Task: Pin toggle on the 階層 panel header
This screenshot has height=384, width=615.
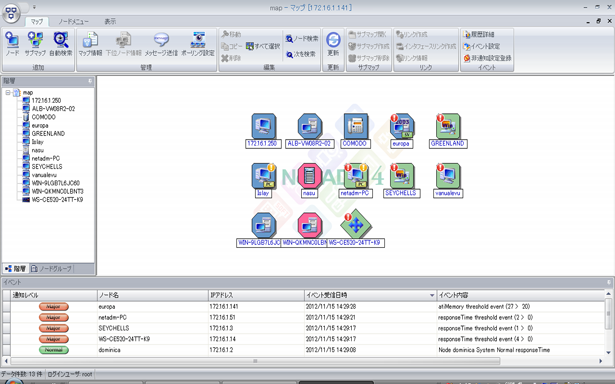Action: (90, 81)
